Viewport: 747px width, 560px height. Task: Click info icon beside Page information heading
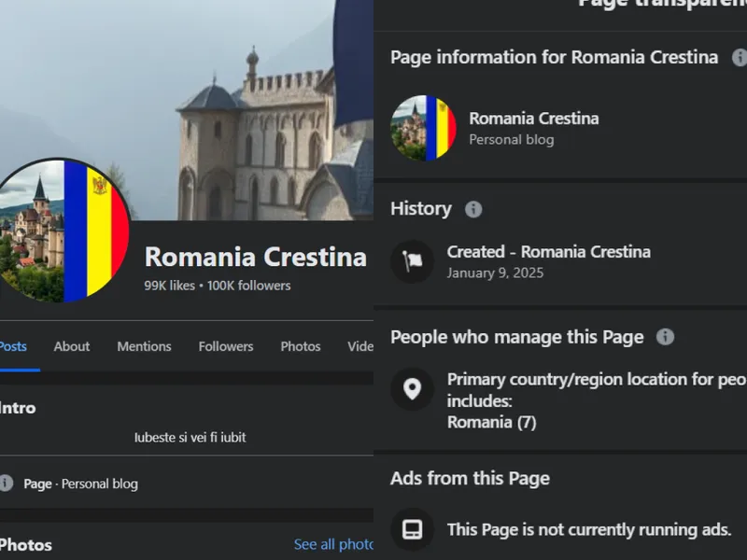click(x=739, y=58)
